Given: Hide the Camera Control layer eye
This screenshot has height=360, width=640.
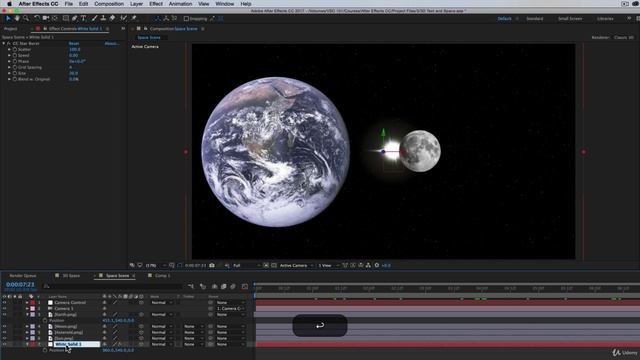Looking at the screenshot, I should (4, 302).
